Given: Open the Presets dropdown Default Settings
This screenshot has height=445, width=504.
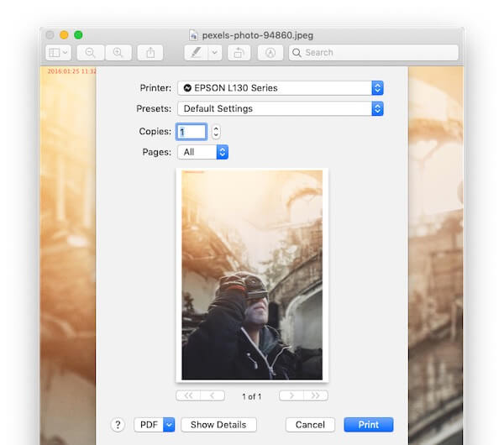Looking at the screenshot, I should [x=281, y=108].
